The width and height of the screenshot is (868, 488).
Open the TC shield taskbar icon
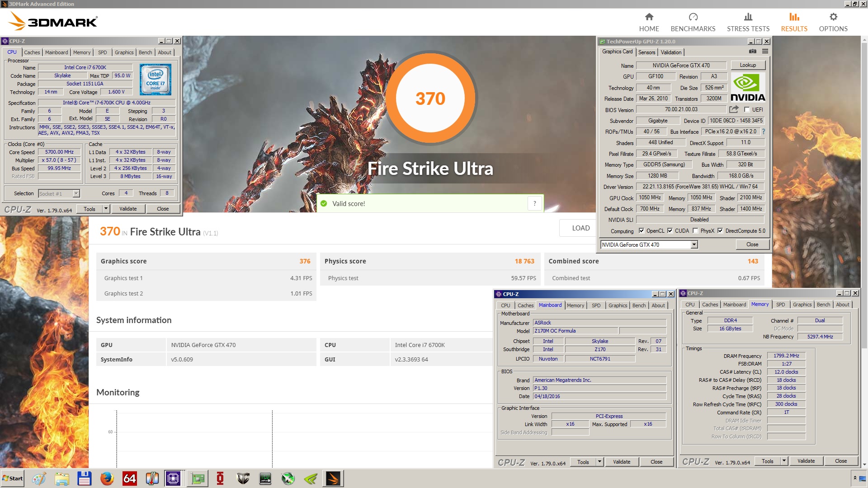[x=243, y=479]
